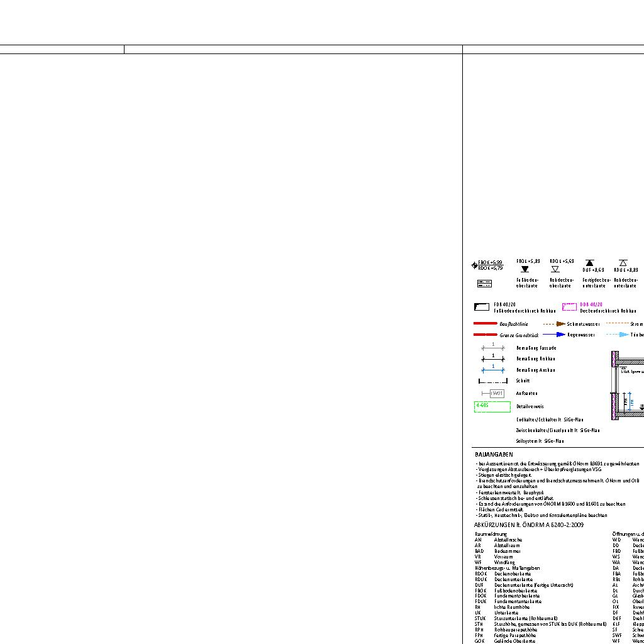Click the 'FPH Fertige Parapethöhe' row
Viewport: 644px width, 644px height.
(505, 635)
